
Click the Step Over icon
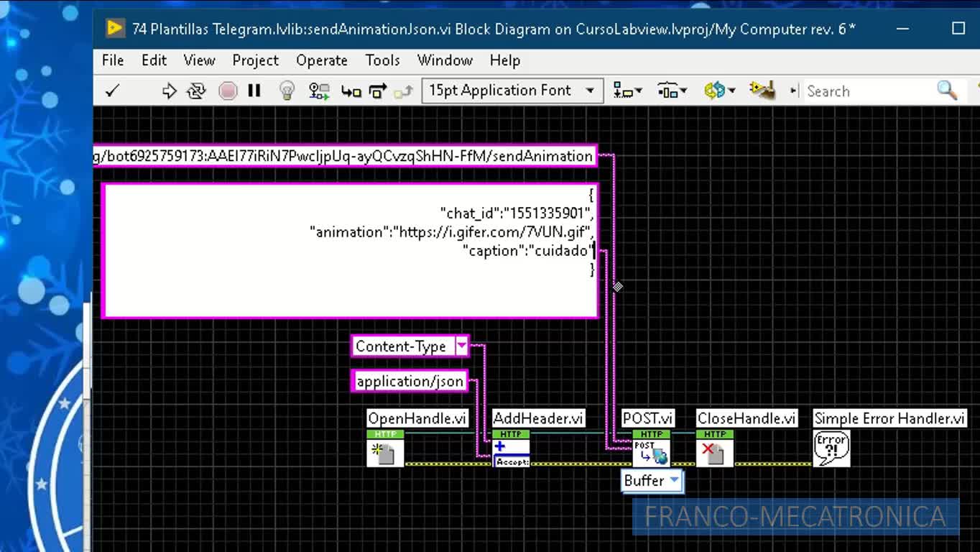coord(378,91)
